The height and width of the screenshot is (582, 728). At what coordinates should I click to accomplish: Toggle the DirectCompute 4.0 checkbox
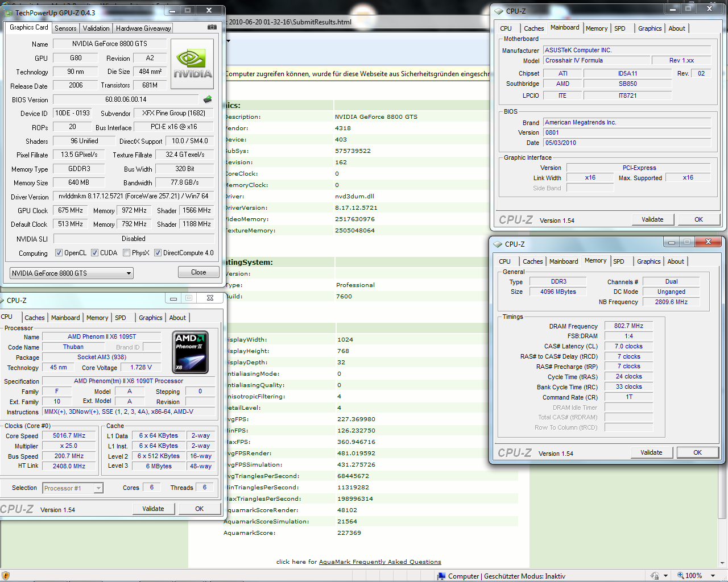pos(158,253)
